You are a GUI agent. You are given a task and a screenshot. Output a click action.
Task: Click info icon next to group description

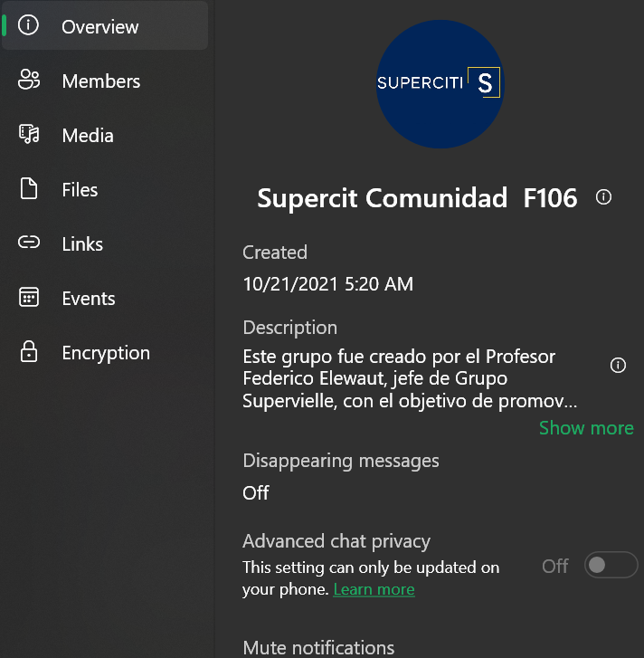coord(618,365)
